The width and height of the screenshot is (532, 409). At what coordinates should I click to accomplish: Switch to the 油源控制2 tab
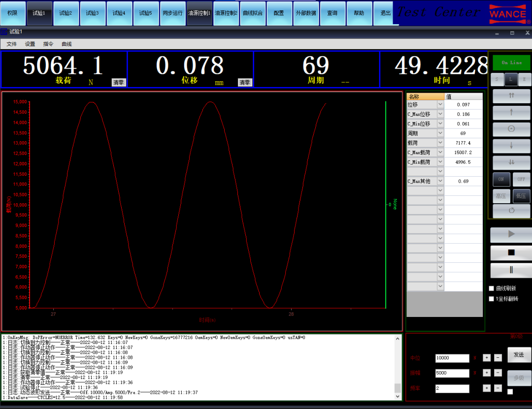pos(226,13)
